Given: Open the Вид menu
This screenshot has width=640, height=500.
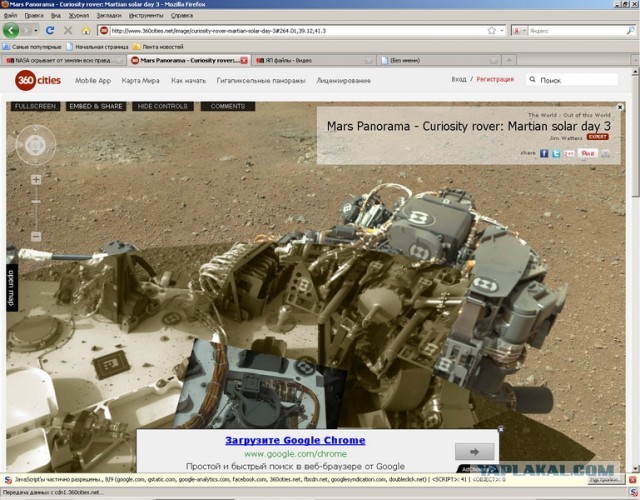Looking at the screenshot, I should [56, 16].
